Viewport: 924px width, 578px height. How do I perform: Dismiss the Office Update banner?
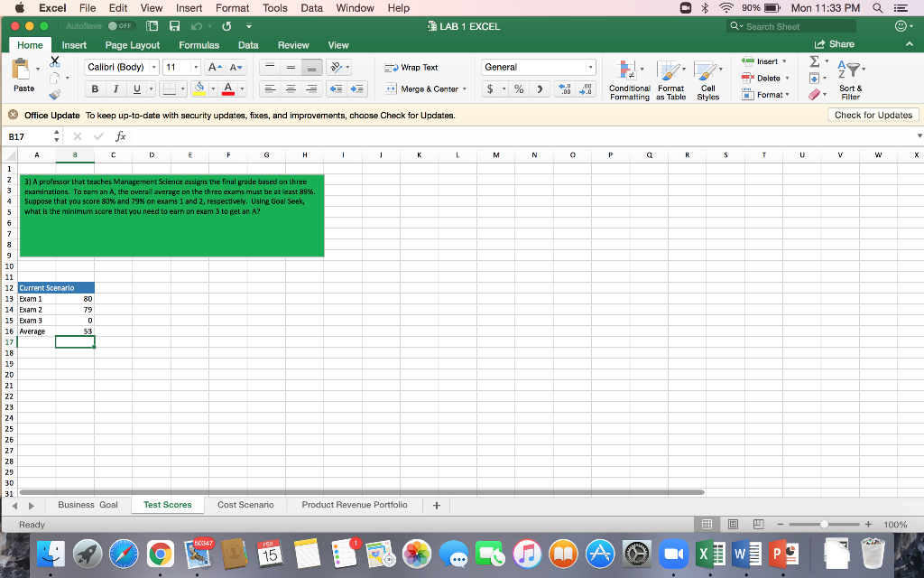(13, 115)
